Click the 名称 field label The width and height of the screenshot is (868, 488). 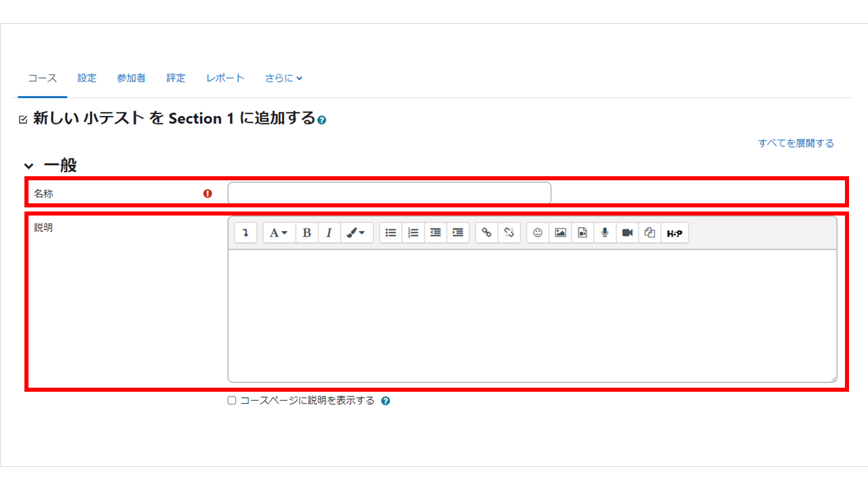pyautogui.click(x=43, y=193)
